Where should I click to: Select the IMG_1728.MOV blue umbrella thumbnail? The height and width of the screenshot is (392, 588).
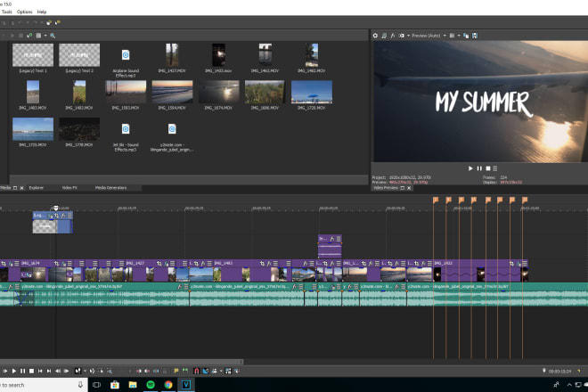pyautogui.click(x=312, y=92)
